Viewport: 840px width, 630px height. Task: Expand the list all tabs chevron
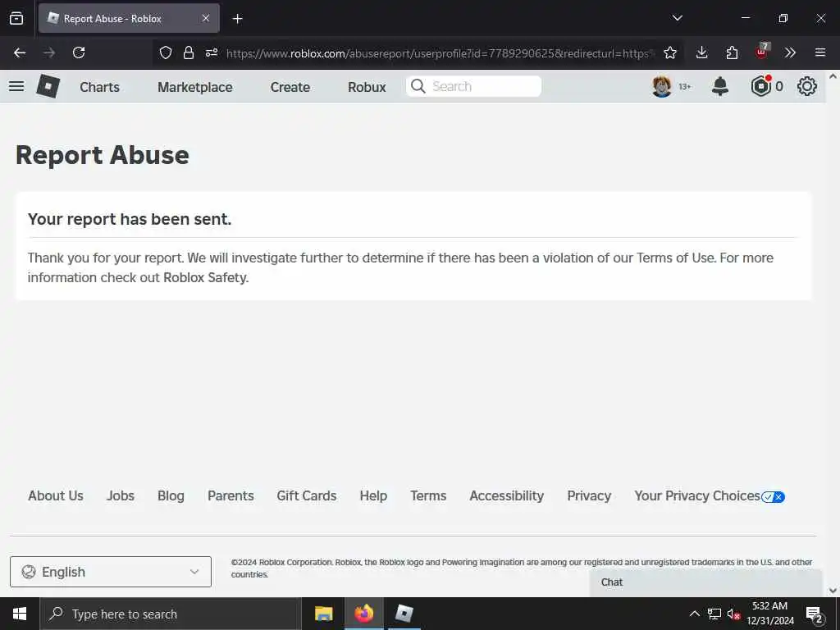click(x=677, y=18)
